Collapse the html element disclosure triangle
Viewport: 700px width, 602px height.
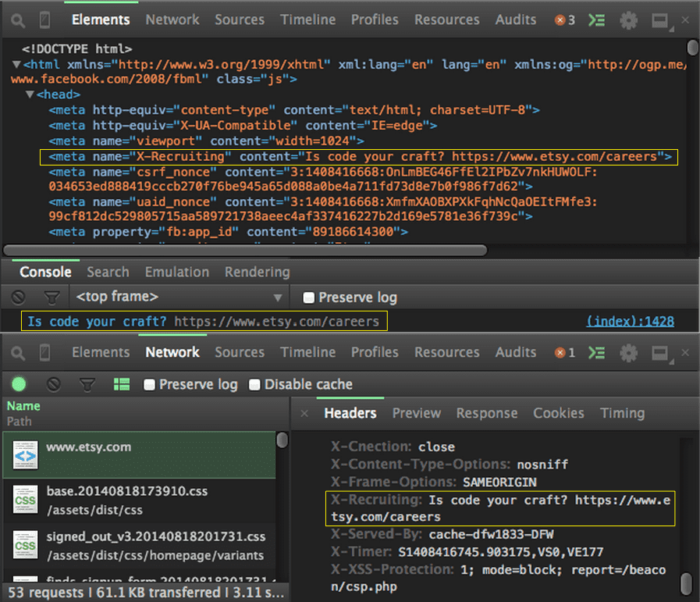point(17,64)
